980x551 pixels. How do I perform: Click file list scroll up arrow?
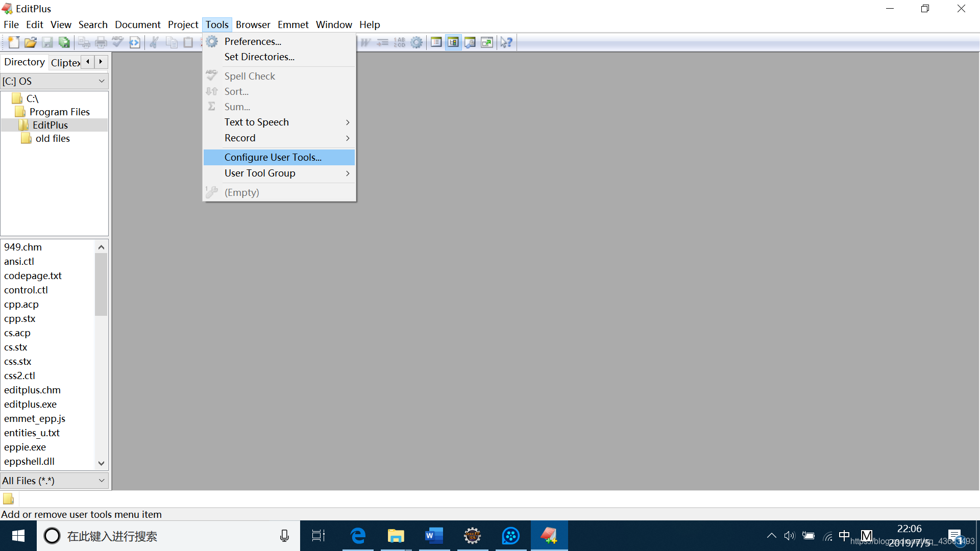[x=101, y=247]
